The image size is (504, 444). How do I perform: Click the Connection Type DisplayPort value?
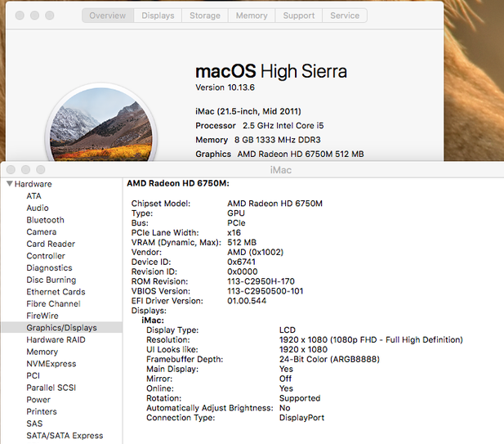coord(301,418)
